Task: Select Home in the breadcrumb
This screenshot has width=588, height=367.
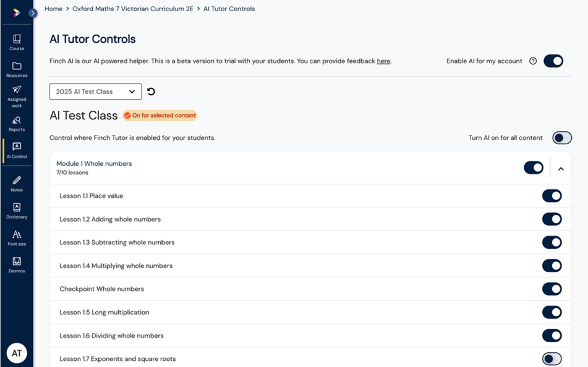Action: click(54, 9)
